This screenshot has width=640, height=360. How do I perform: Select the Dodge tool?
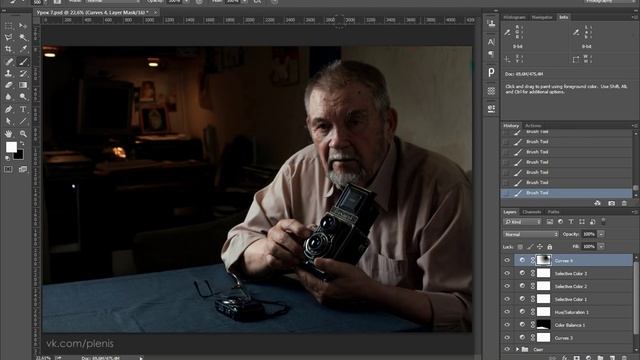pos(23,97)
